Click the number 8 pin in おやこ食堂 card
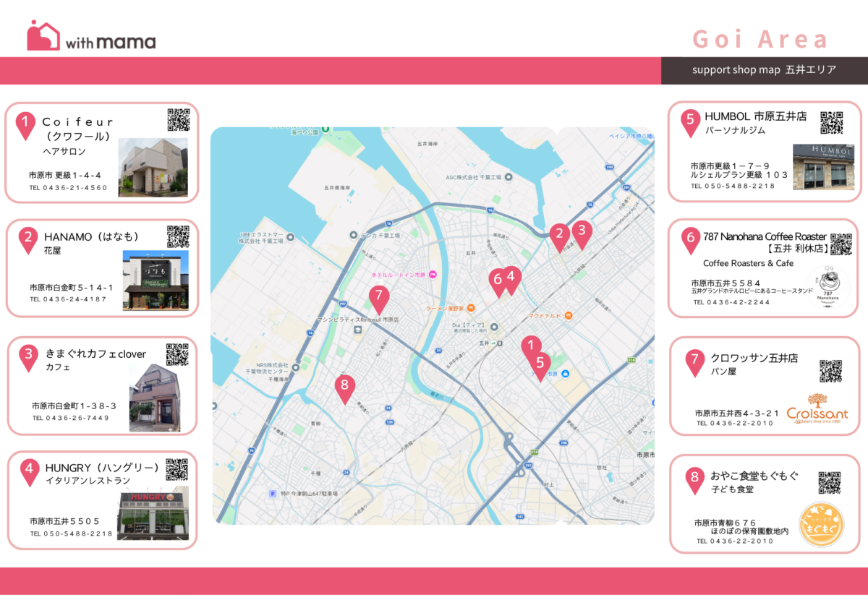 click(694, 480)
